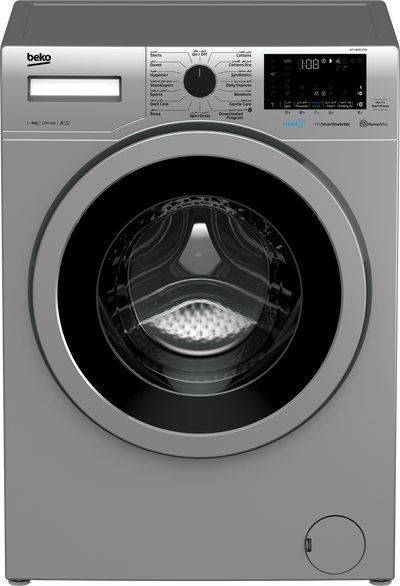Click the time remaining 1:08 readout

[309, 64]
